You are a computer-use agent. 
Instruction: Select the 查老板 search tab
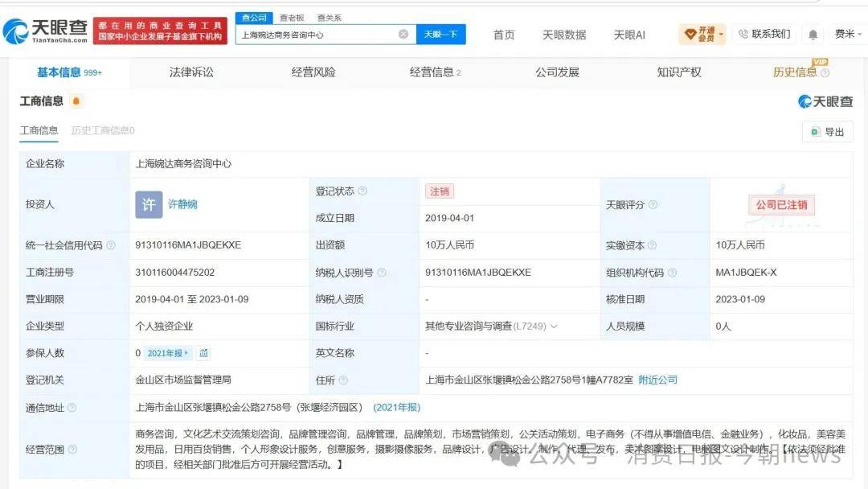292,18
